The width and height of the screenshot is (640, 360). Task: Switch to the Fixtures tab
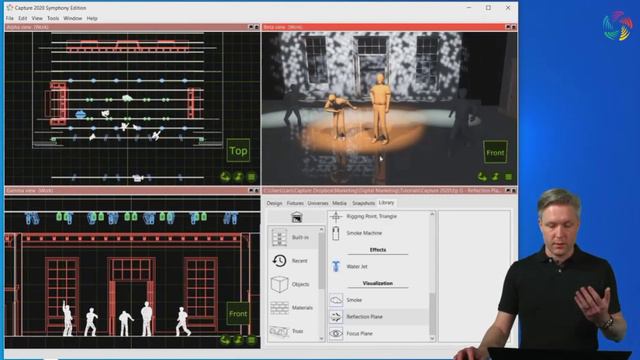pos(295,203)
